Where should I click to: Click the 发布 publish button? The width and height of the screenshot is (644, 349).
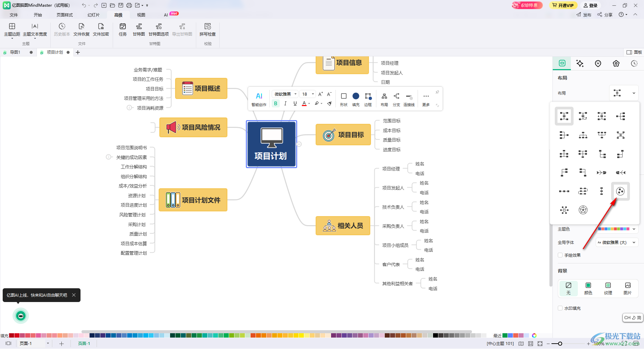[x=584, y=15]
